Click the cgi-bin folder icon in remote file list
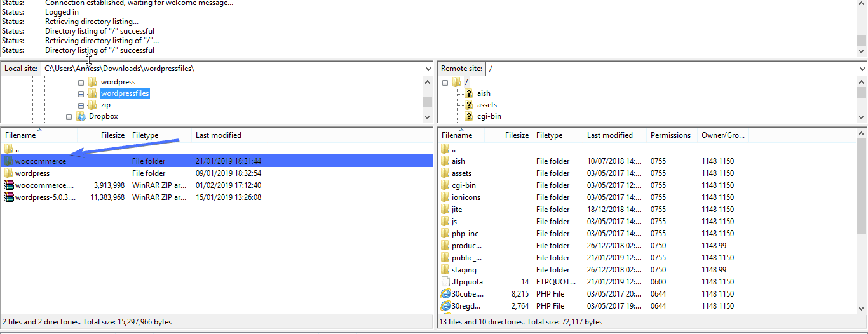Screen dimensions: 868x334 tap(445, 185)
